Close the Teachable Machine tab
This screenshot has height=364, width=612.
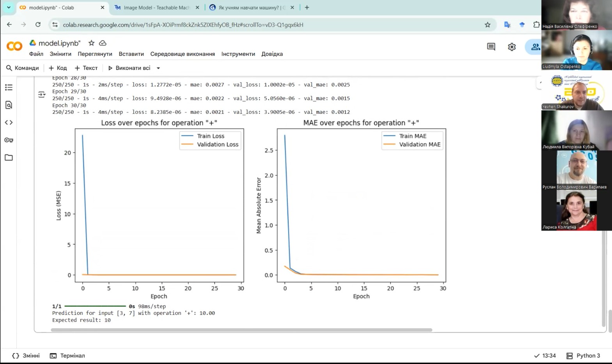pos(197,7)
